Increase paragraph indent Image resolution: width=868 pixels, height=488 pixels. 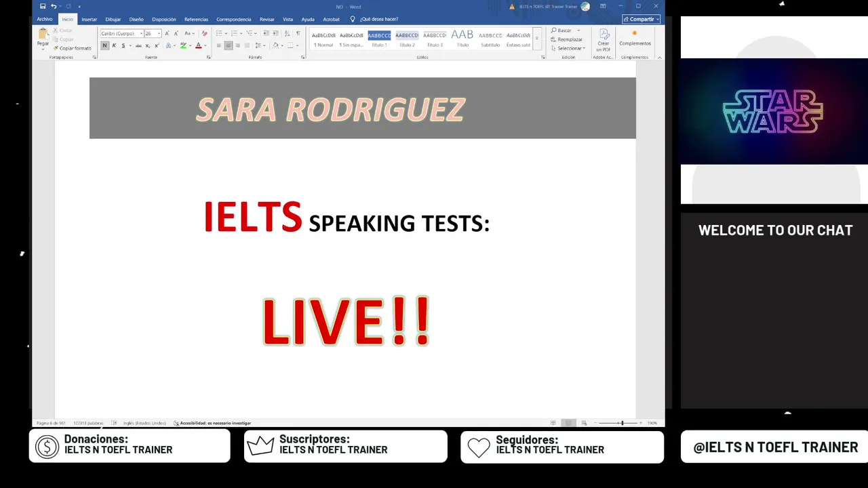pos(275,33)
